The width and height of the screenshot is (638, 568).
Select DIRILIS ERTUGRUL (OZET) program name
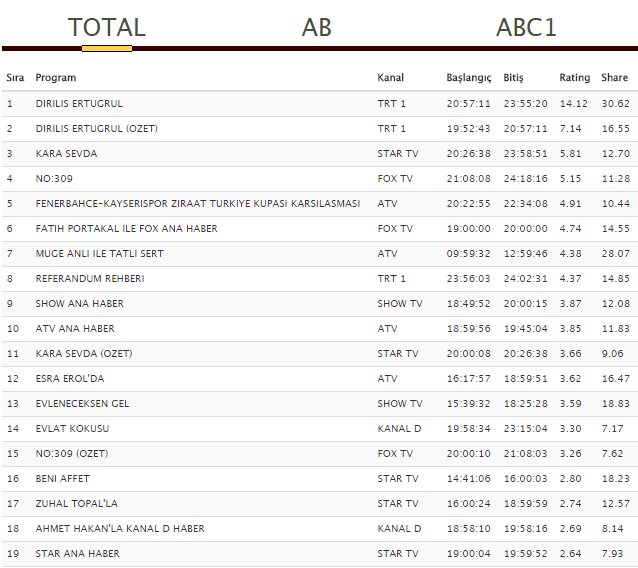pyautogui.click(x=96, y=129)
